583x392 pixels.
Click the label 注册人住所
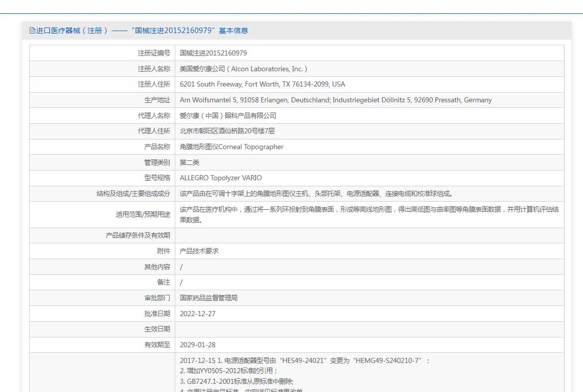[154, 85]
